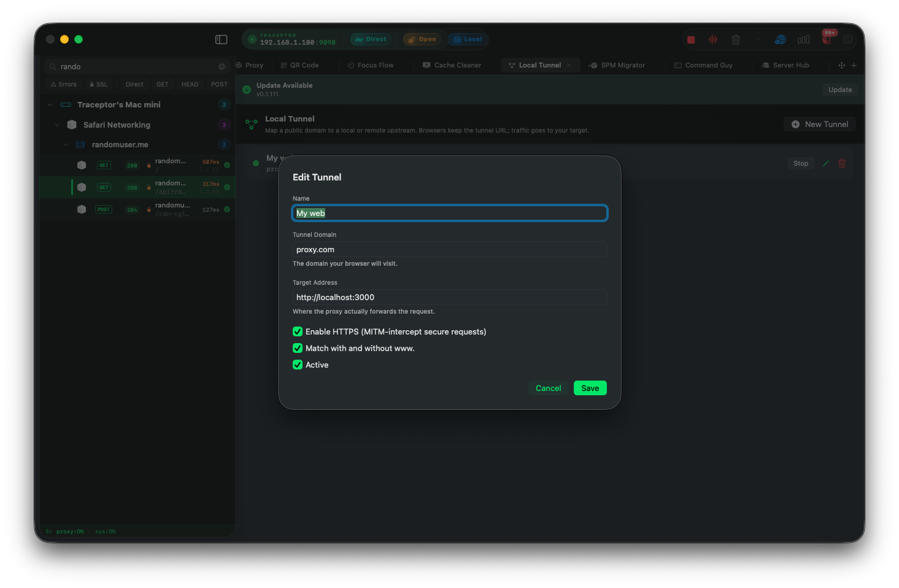Delete the tunnel using red trash icon
899x588 pixels.
[842, 163]
